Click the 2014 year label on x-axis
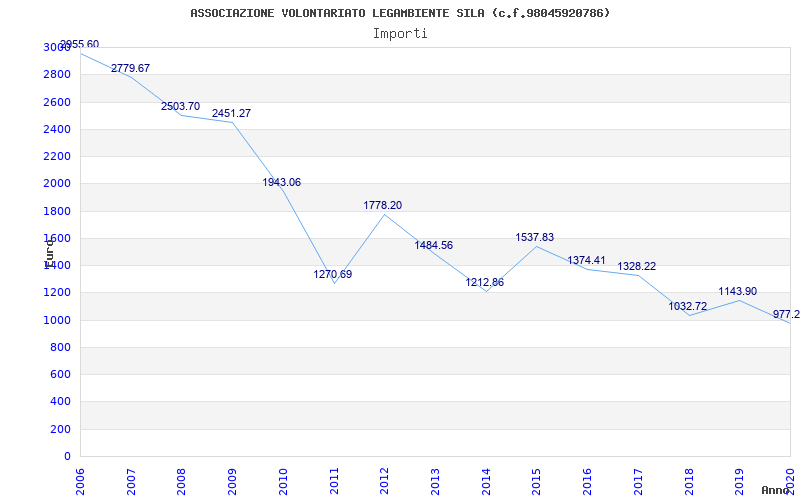The height and width of the screenshot is (500, 800). [x=486, y=482]
